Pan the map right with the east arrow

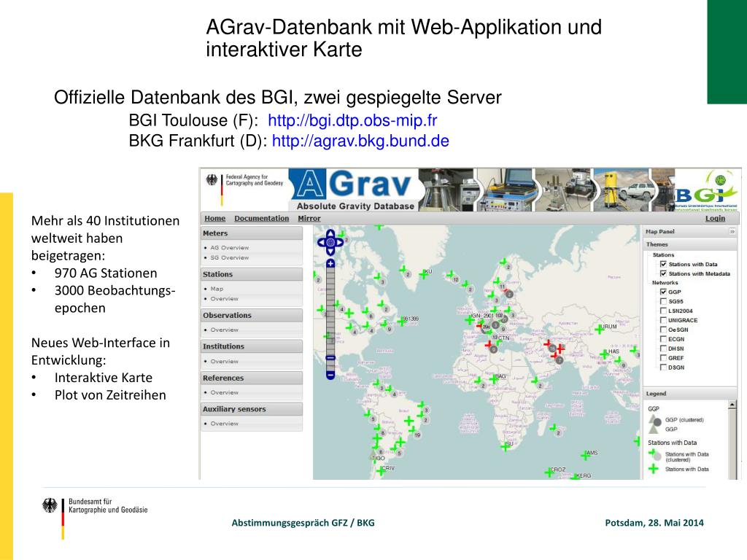pyautogui.click(x=339, y=242)
